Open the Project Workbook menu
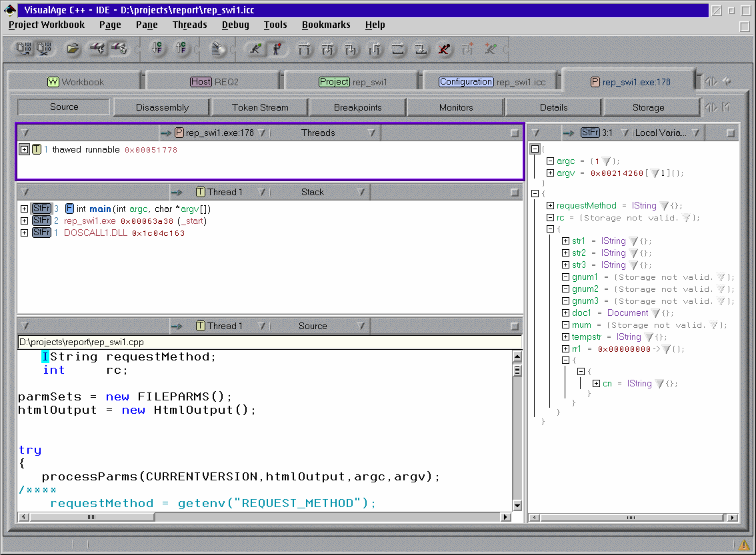This screenshot has width=756, height=555. click(x=46, y=25)
